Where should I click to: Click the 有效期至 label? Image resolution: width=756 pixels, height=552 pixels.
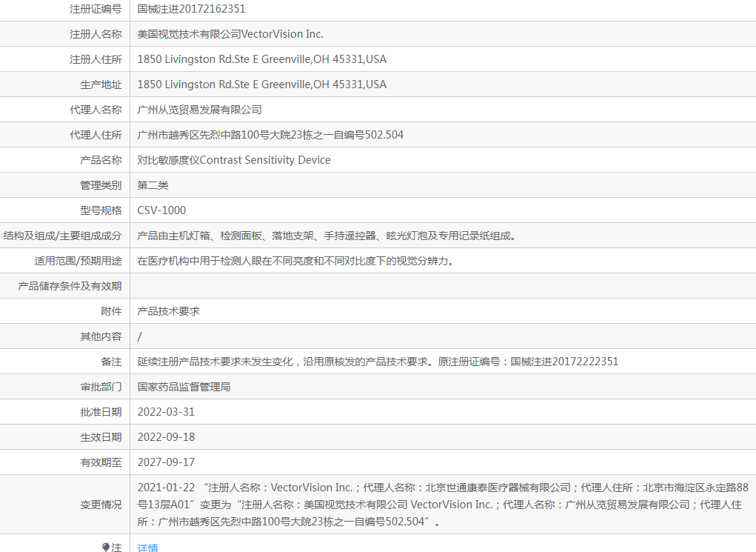101,462
